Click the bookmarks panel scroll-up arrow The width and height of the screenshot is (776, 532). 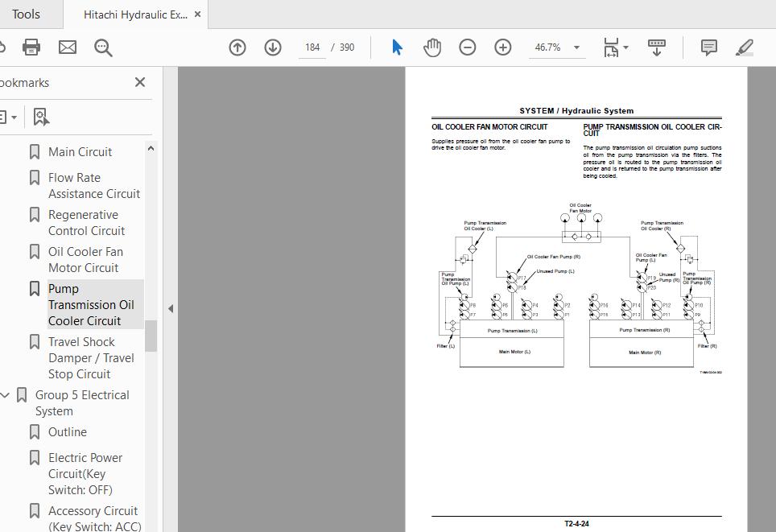(x=151, y=148)
